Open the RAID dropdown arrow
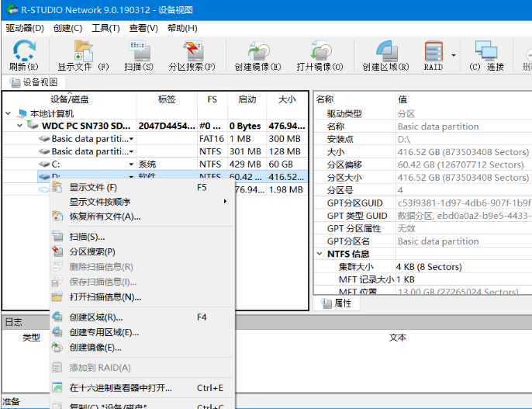Image resolution: width=532 pixels, height=409 pixels. coord(453,55)
